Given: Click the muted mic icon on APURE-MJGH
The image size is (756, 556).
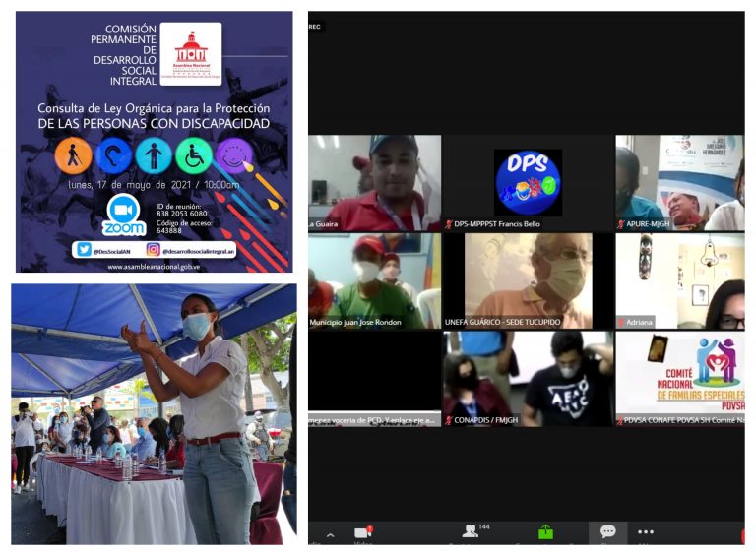Looking at the screenshot, I should tap(621, 224).
